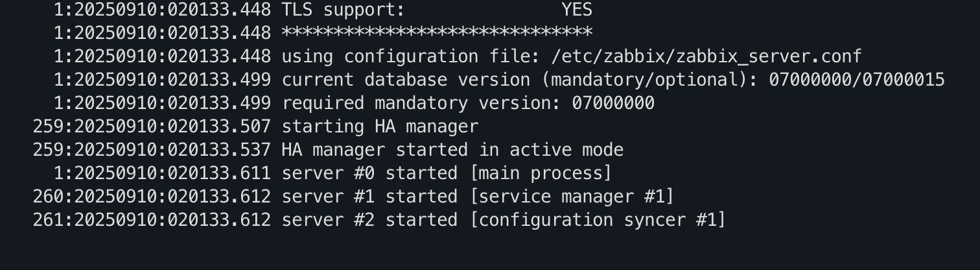Click the row of asterisks separator line

point(437,32)
